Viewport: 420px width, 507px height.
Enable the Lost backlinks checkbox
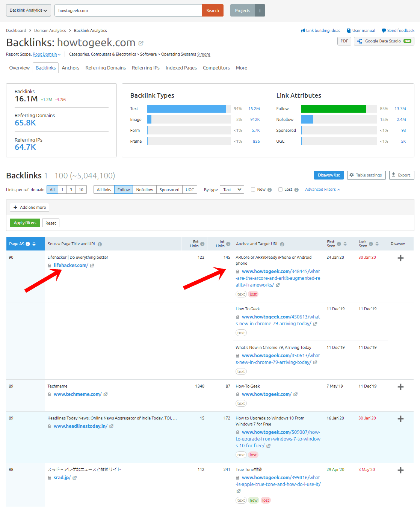pyautogui.click(x=280, y=190)
